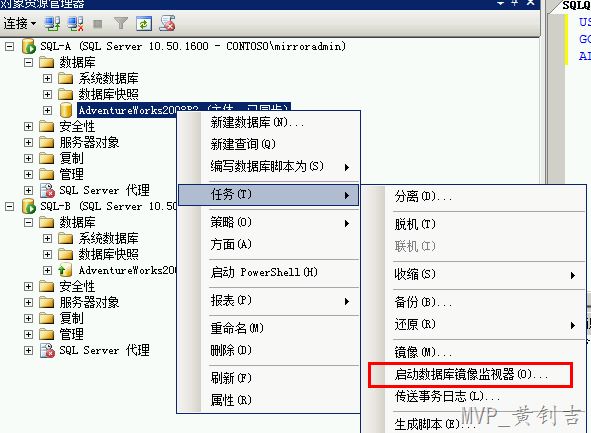Select the 安全性 folder icon under SQL-A
The image size is (591, 433).
(47, 126)
